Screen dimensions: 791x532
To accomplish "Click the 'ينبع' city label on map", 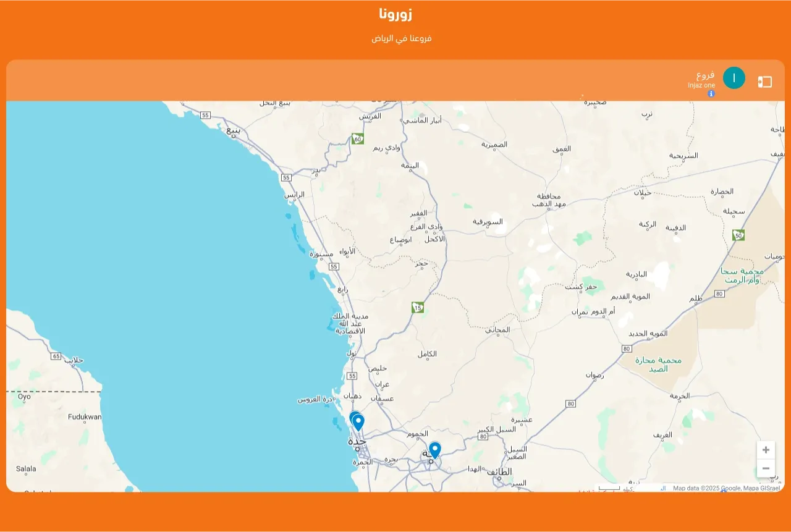I will coord(234,130).
